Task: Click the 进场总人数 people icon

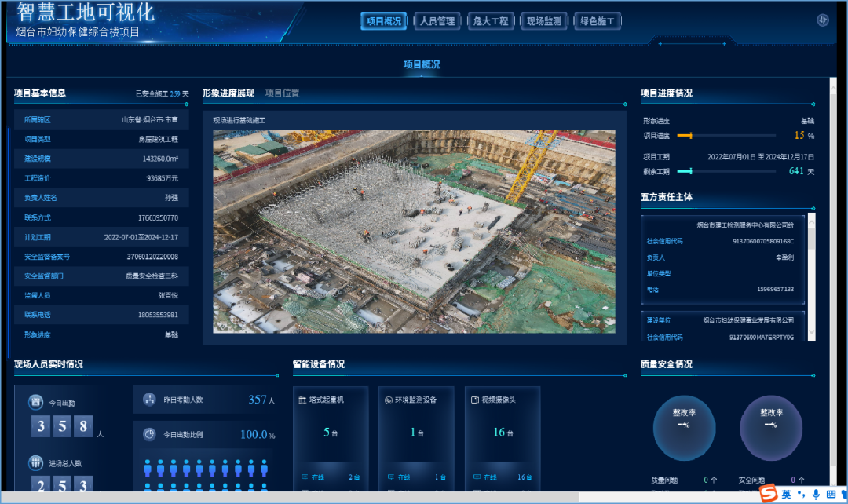Action: point(35,462)
